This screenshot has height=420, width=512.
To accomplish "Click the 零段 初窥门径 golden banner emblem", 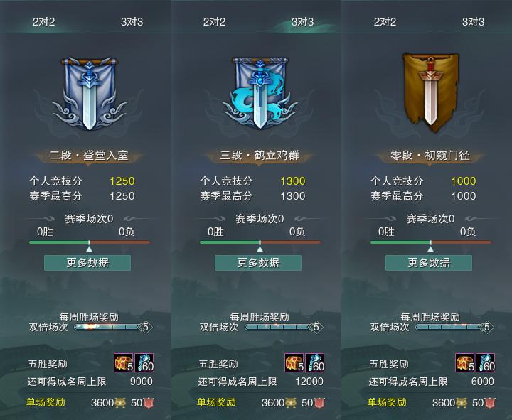I will point(430,93).
